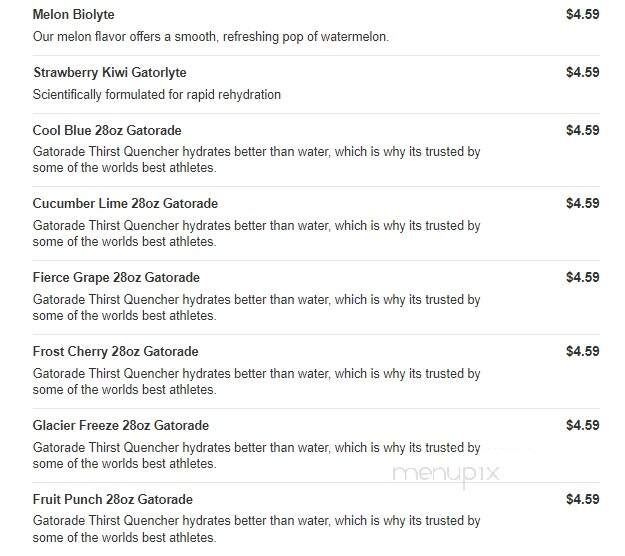
Task: Click the Cool Blue Gatorade price
Action: [x=582, y=130]
